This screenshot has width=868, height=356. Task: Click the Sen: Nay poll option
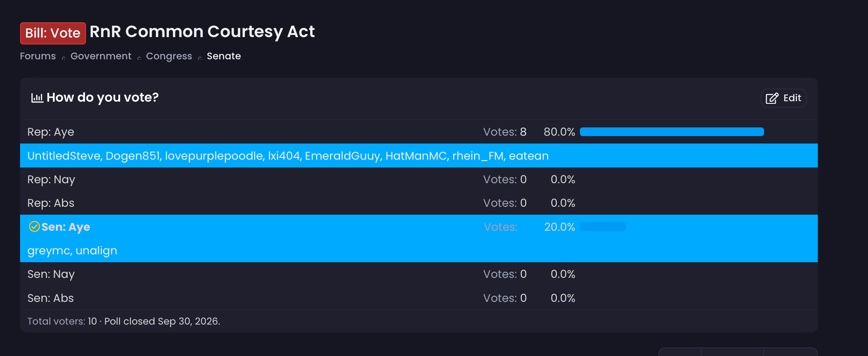tap(419, 274)
